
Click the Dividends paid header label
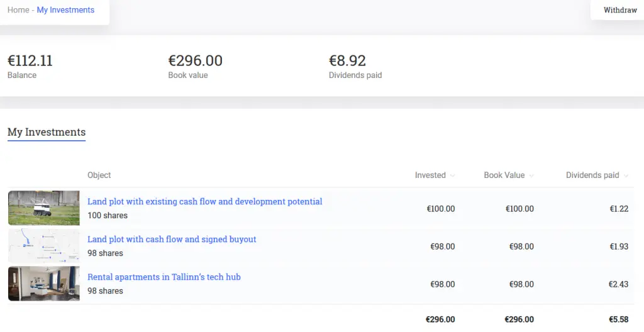point(592,175)
